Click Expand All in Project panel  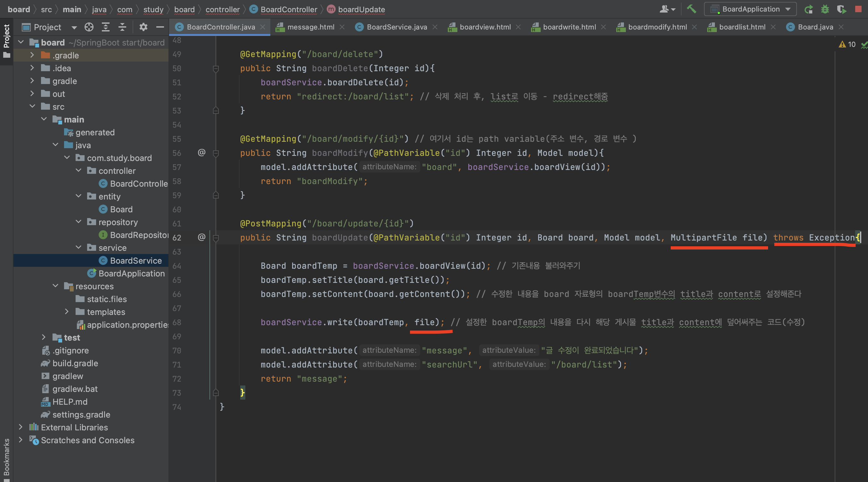(x=105, y=27)
